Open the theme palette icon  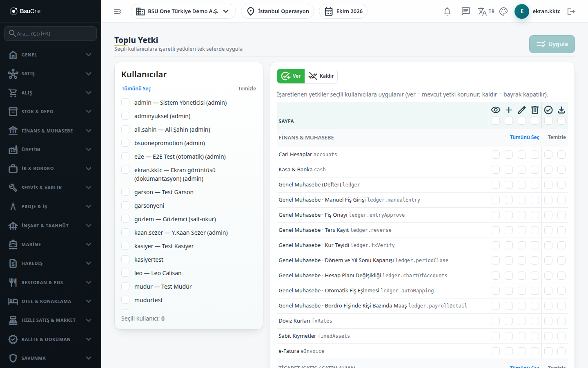point(503,11)
